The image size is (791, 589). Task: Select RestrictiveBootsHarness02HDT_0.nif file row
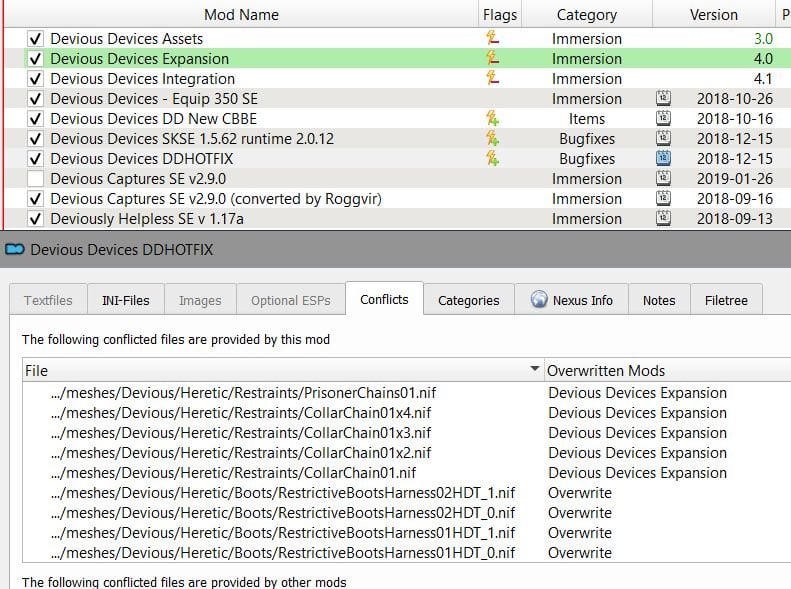point(282,513)
